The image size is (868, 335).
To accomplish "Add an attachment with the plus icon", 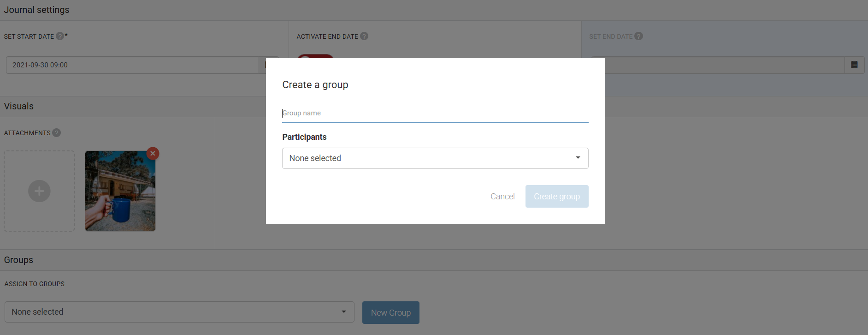I will (x=39, y=191).
